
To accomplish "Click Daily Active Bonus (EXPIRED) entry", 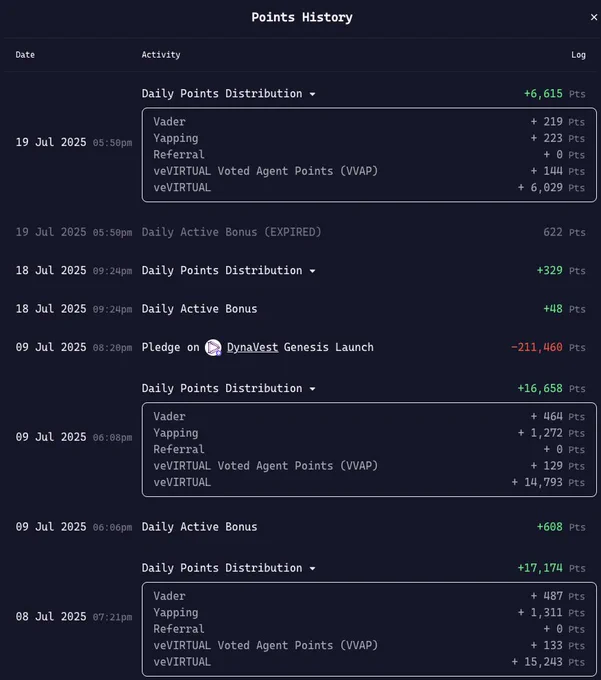I will pyautogui.click(x=232, y=232).
